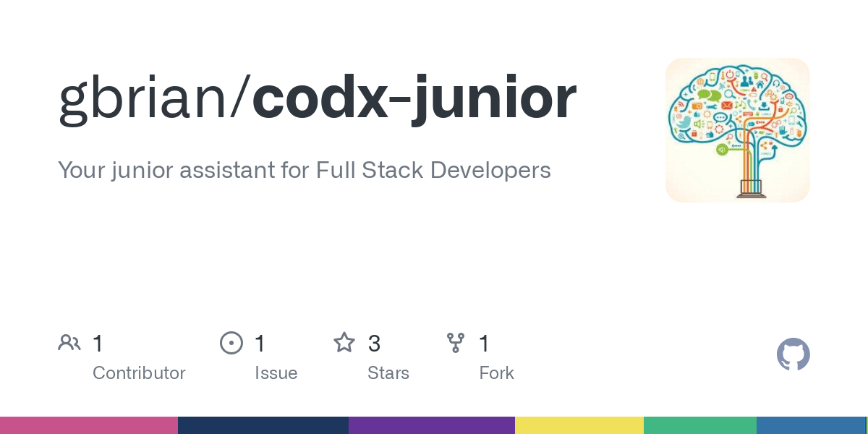Screen dimensions: 868x434
Task: Click the 'Issue' label
Action: point(276,373)
